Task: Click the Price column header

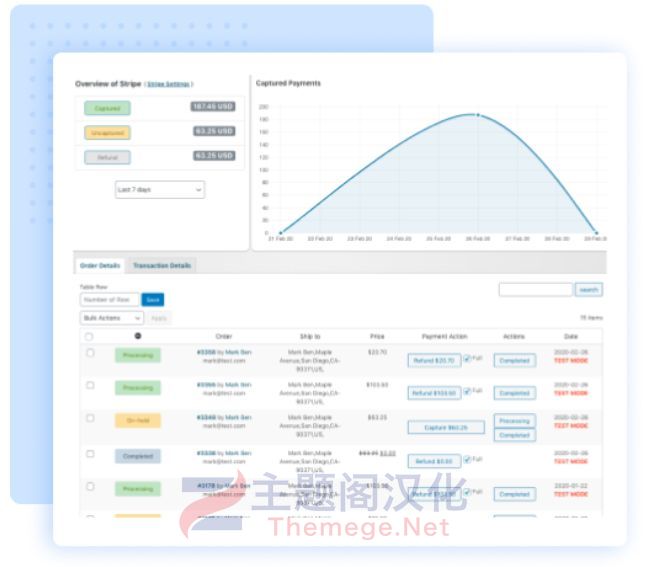Action: pos(377,336)
